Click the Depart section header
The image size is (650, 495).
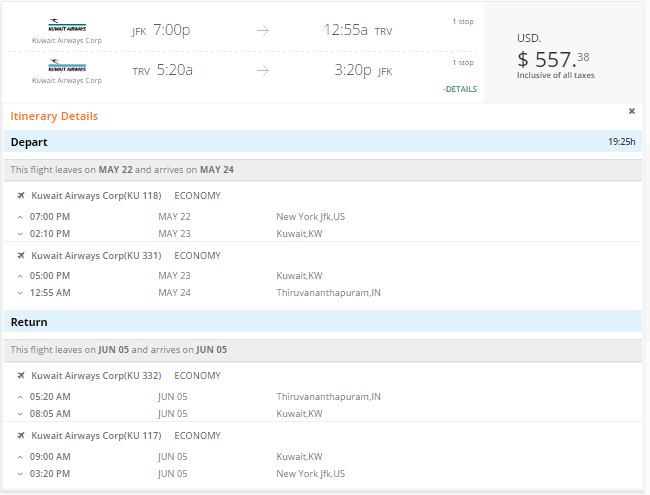tap(323, 142)
